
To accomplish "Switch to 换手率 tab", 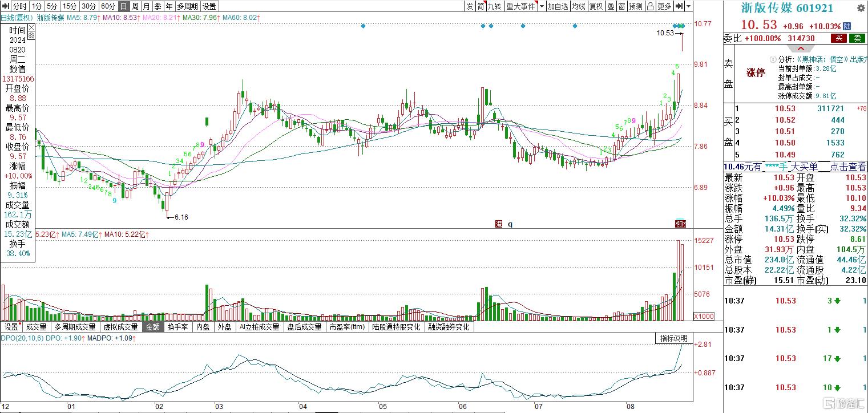I will click(x=177, y=327).
